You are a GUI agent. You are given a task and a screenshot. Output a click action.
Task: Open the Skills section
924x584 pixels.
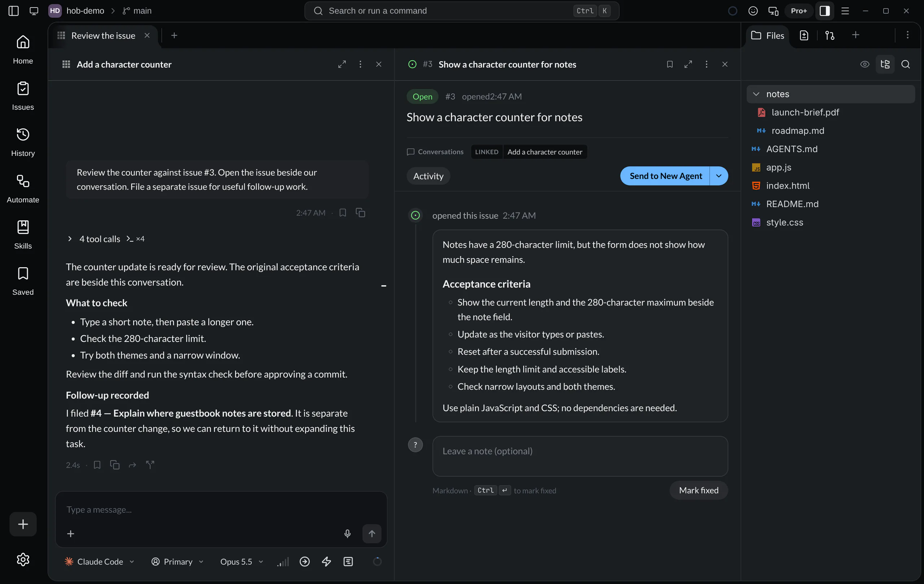23,234
